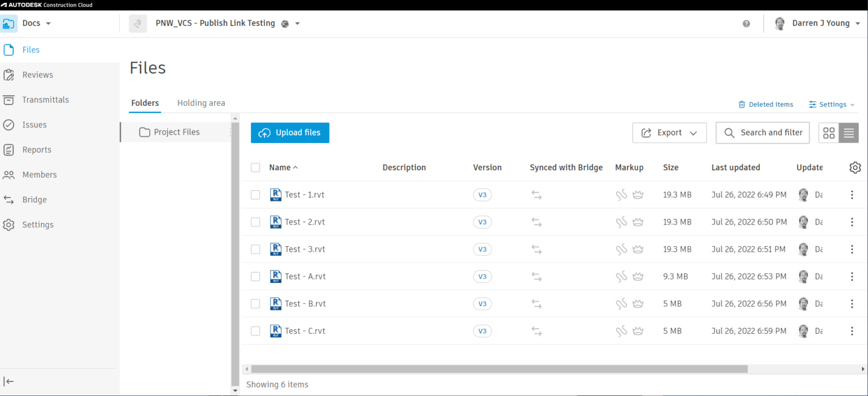Open the Docs product switcher dropdown
The width and height of the screenshot is (868, 396).
pos(36,24)
